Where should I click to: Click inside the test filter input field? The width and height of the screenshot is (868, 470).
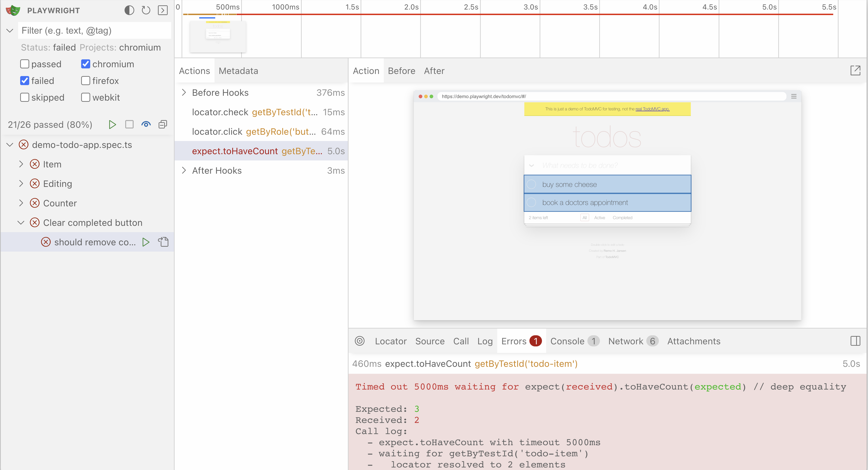pyautogui.click(x=94, y=30)
